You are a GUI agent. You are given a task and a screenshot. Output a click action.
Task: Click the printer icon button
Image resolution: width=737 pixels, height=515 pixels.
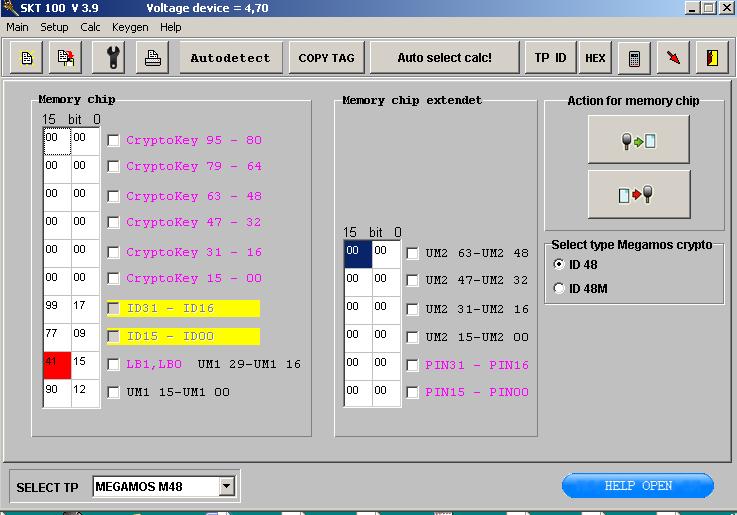[x=153, y=58]
